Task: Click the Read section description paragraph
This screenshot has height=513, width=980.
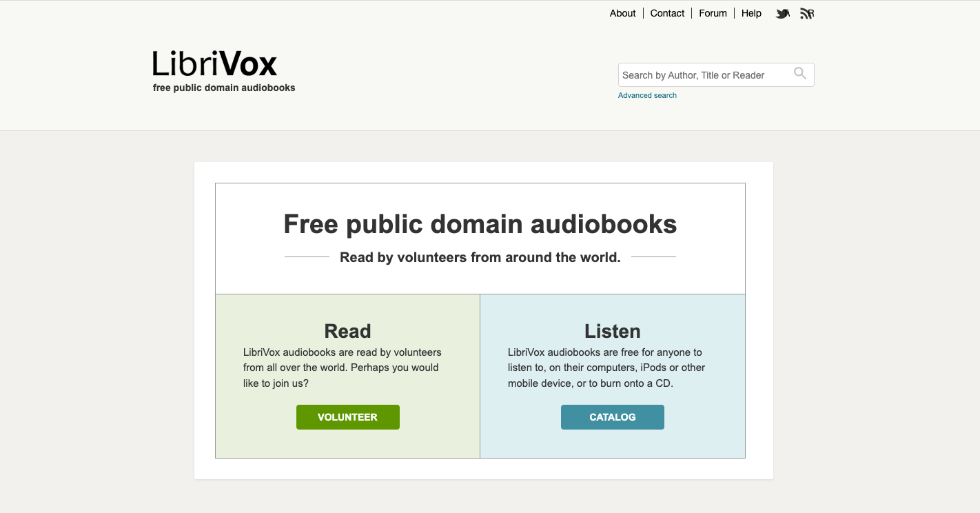Action: pos(342,368)
